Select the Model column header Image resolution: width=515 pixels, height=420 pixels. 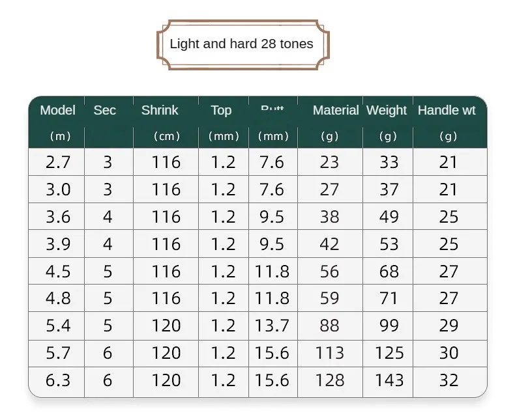coord(57,110)
